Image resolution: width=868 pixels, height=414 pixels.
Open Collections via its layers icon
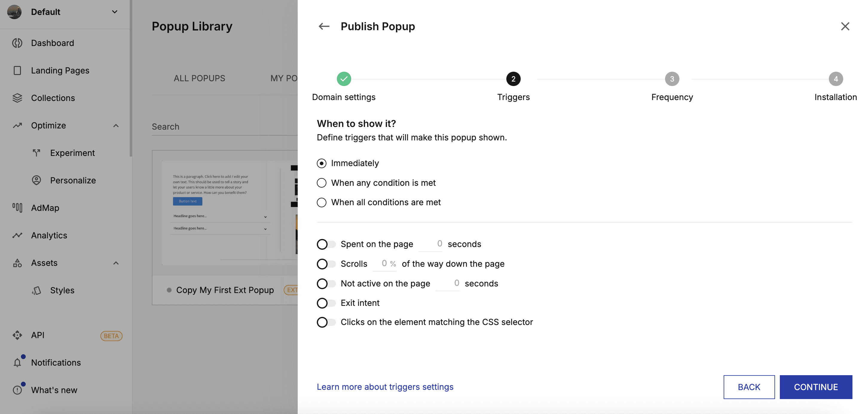[17, 98]
